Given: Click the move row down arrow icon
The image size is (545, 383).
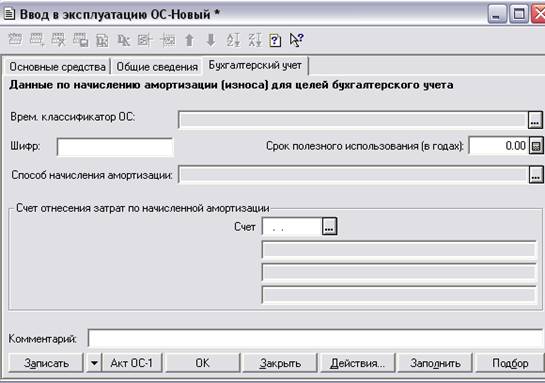Looking at the screenshot, I should pos(211,40).
